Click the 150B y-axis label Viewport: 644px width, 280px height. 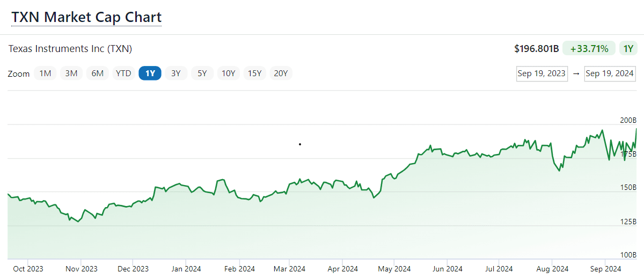pyautogui.click(x=628, y=188)
